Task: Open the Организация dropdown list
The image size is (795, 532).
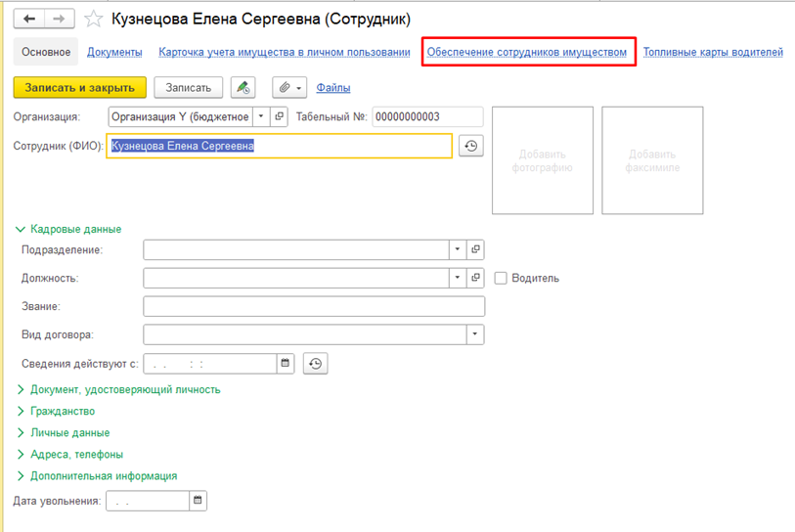Action: coord(261,116)
